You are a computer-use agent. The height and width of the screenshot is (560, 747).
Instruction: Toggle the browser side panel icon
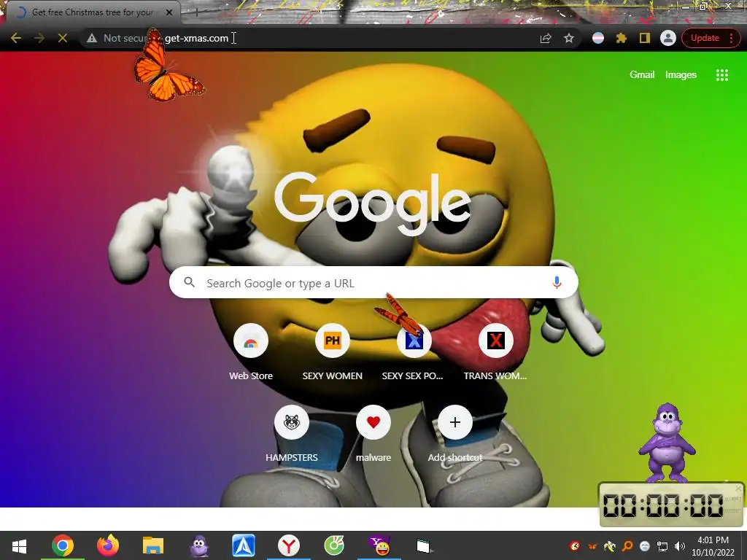645,38
